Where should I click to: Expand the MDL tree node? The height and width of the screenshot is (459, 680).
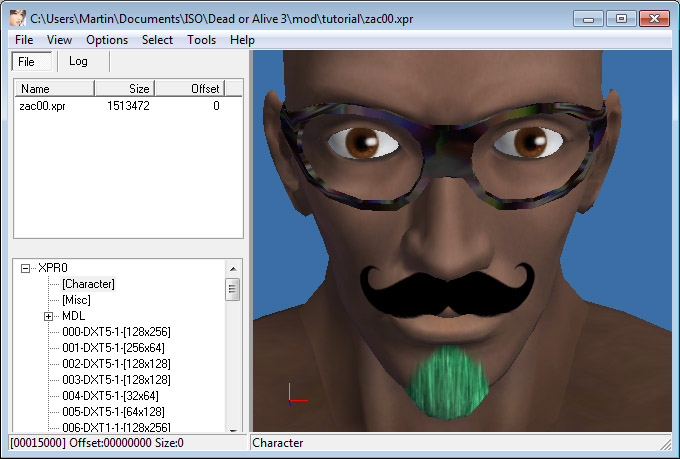(49, 316)
